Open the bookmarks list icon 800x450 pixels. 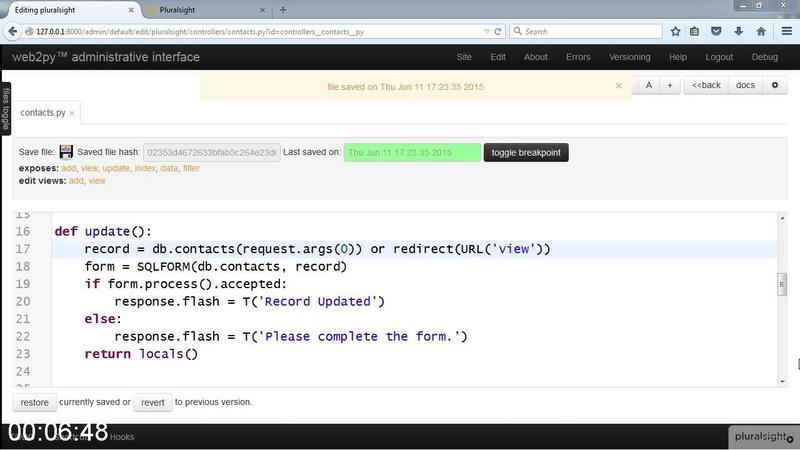pyautogui.click(x=695, y=32)
